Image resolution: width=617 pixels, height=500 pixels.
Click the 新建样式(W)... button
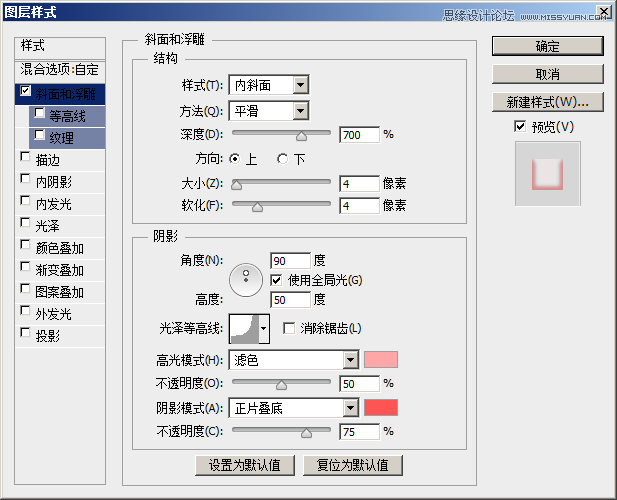pos(547,102)
